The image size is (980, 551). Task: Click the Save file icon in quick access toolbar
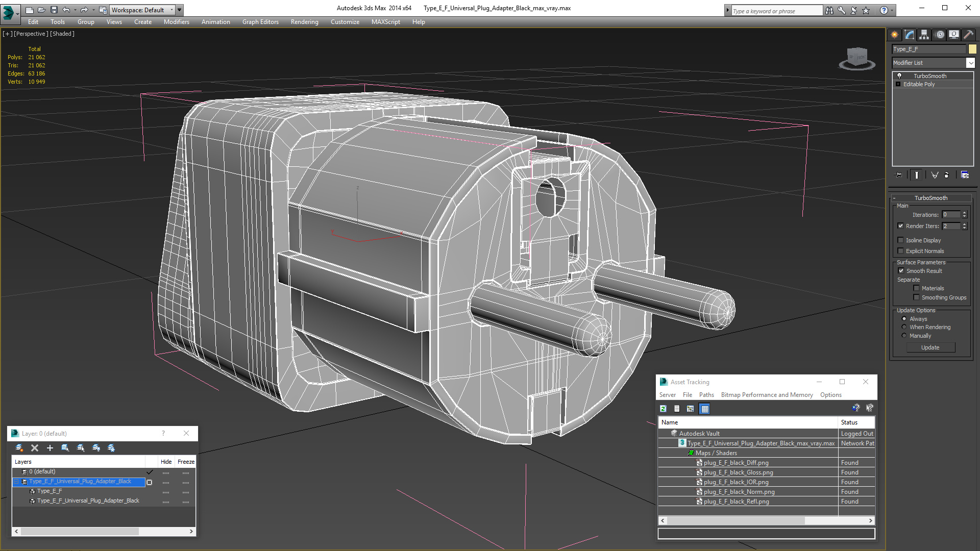pyautogui.click(x=54, y=10)
